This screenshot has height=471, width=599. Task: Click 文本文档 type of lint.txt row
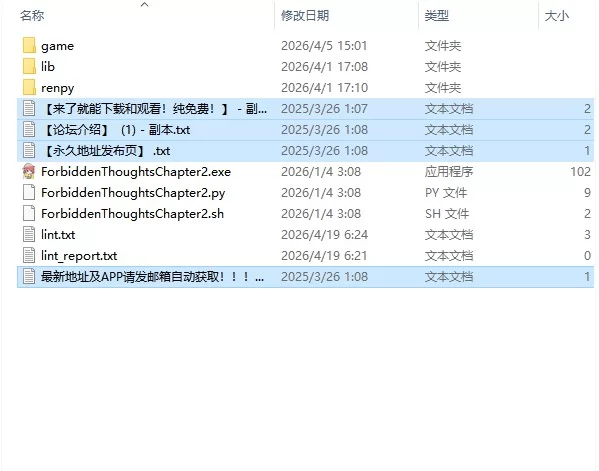449,235
